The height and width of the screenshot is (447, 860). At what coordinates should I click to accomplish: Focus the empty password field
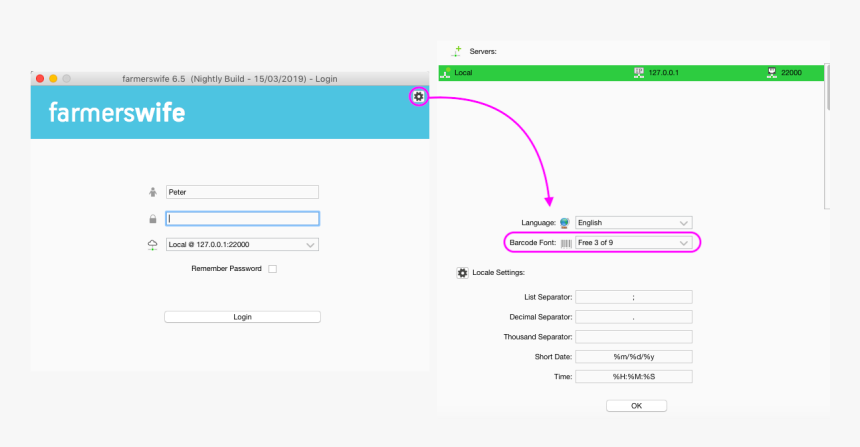pos(242,218)
